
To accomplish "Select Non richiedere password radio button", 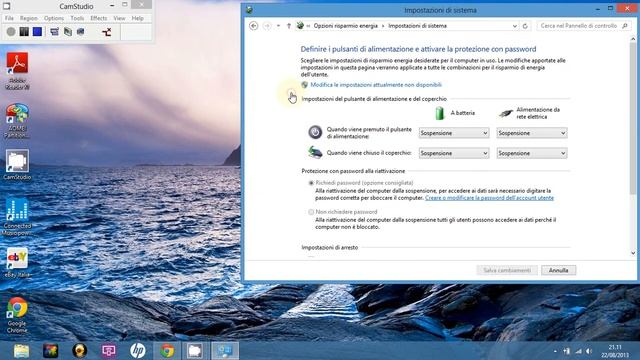I will tap(311, 212).
